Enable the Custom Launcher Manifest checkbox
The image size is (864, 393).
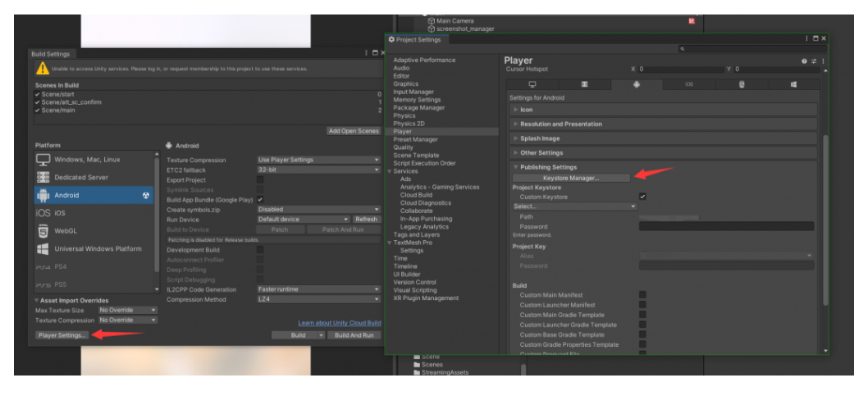(x=642, y=305)
